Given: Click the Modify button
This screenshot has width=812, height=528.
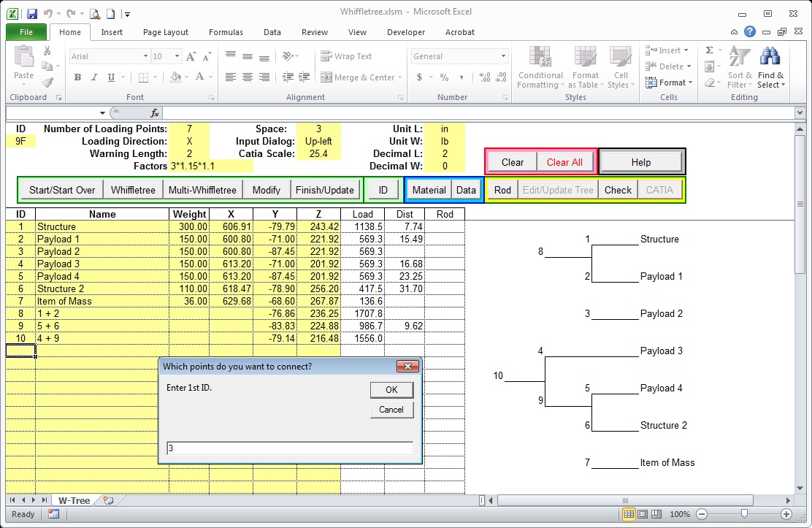Looking at the screenshot, I should [267, 190].
